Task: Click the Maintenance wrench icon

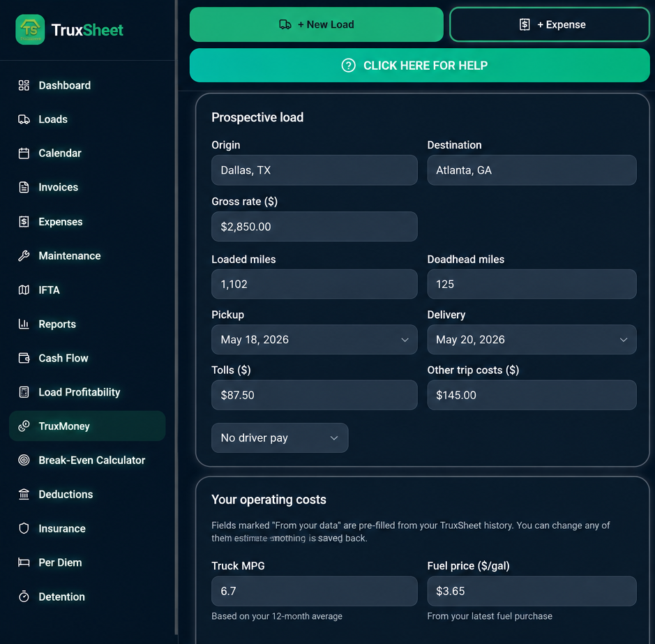Action: point(24,256)
